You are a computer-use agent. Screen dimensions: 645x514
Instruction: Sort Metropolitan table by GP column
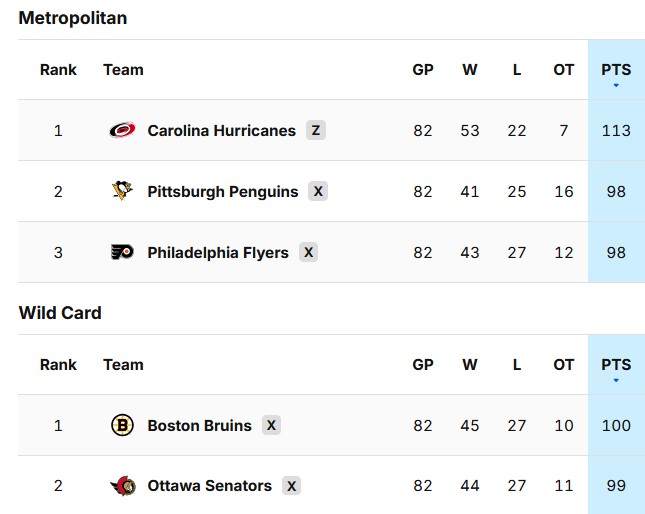coord(423,70)
